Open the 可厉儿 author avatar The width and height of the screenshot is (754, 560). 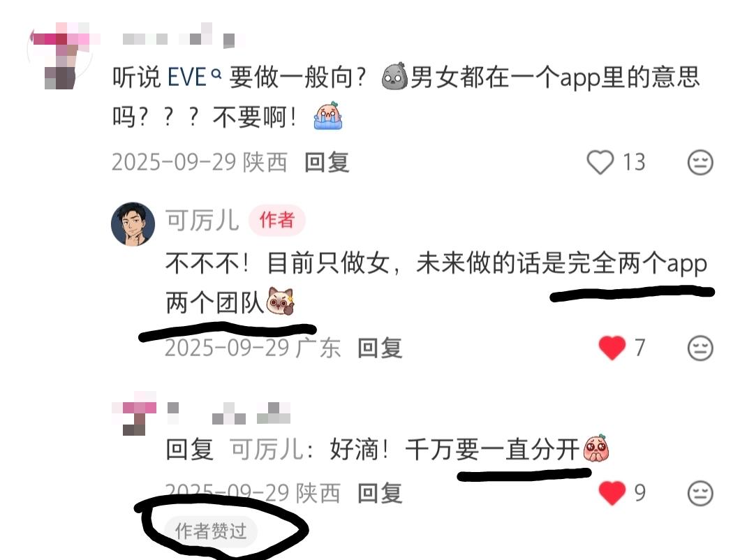(133, 223)
